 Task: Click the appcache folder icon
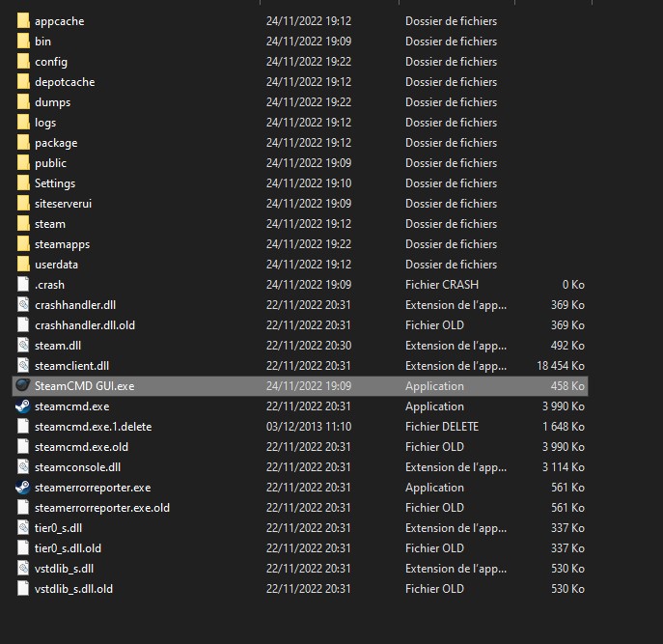click(x=23, y=20)
